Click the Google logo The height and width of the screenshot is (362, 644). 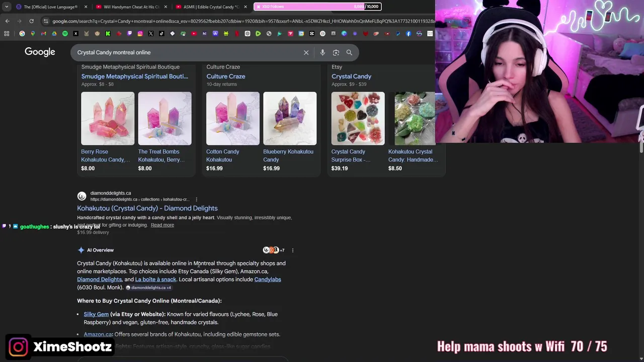(x=40, y=52)
